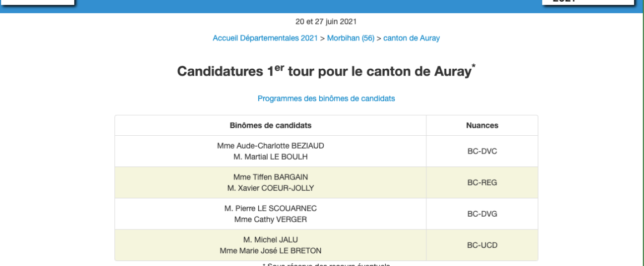Click the Accueil Départementales 2021 breadcrumb link
This screenshot has height=266, width=644.
(x=264, y=38)
